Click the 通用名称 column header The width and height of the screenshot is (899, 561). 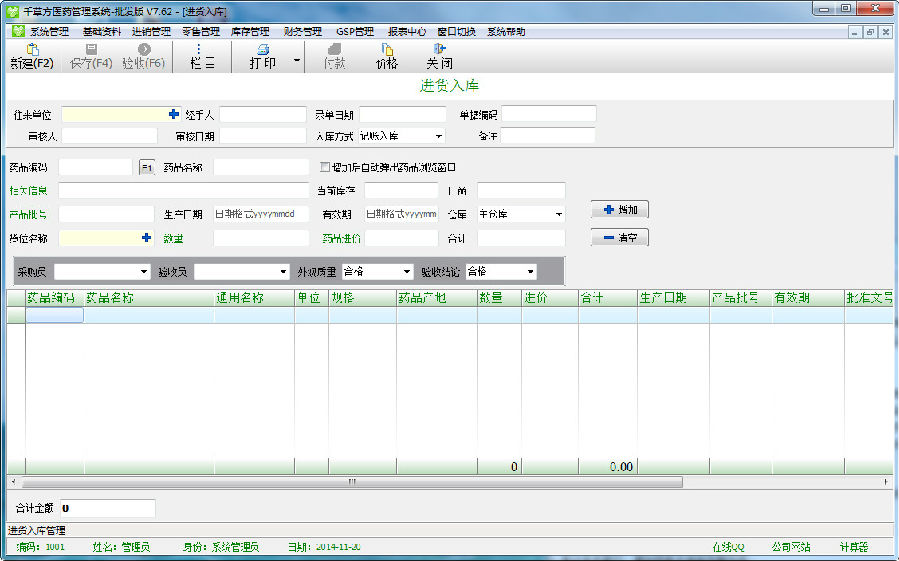tap(254, 298)
